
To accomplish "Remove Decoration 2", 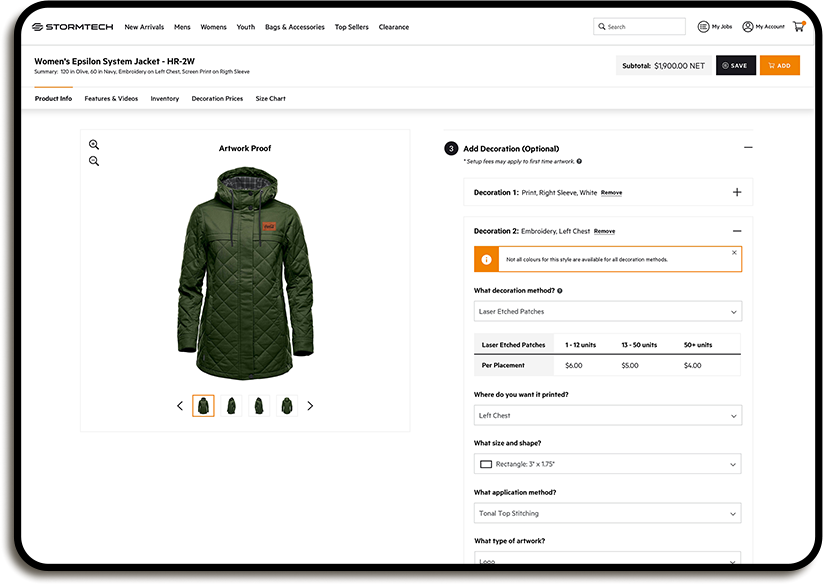I will coord(604,231).
